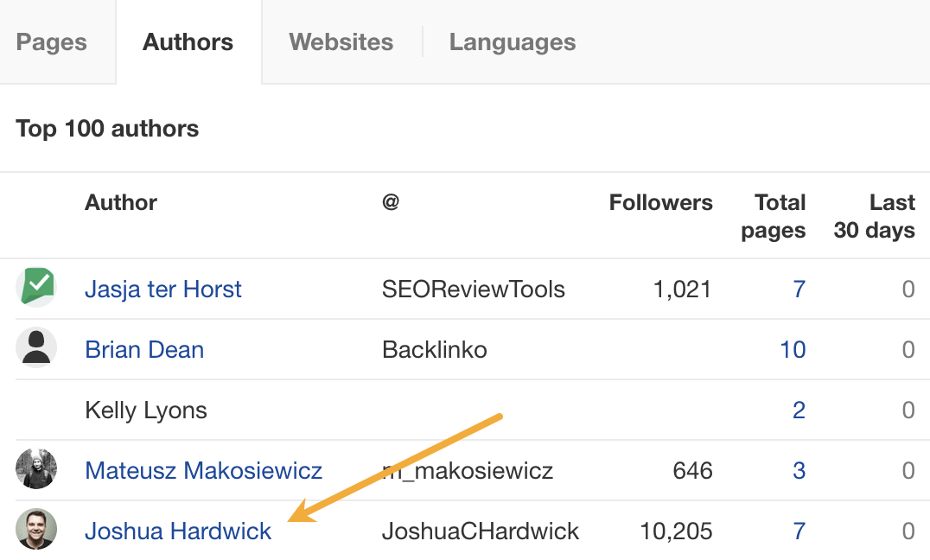View the Languages tab
930x560 pixels.
tap(512, 41)
